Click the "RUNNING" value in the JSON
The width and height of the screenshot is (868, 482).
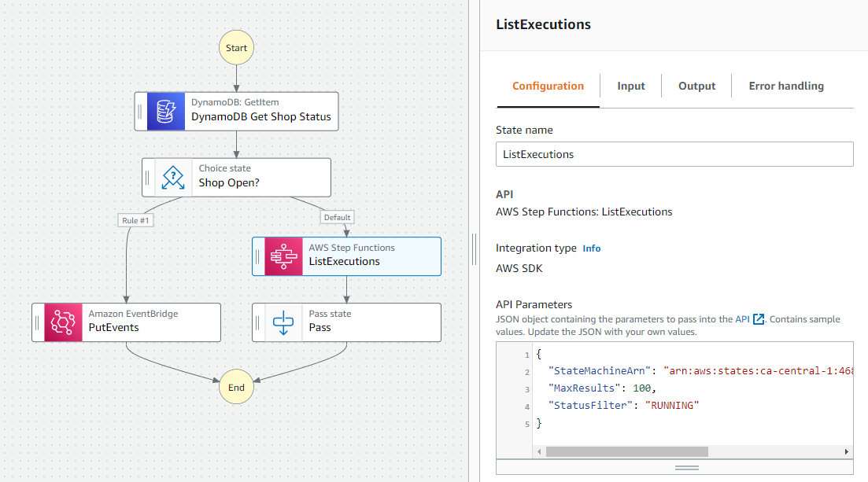pyautogui.click(x=672, y=405)
